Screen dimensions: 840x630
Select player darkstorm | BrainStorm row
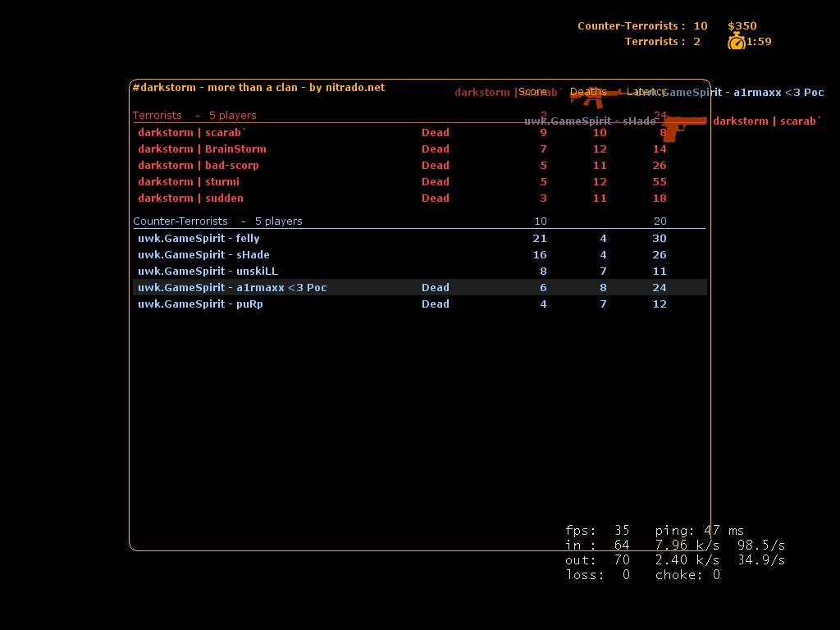(x=202, y=148)
